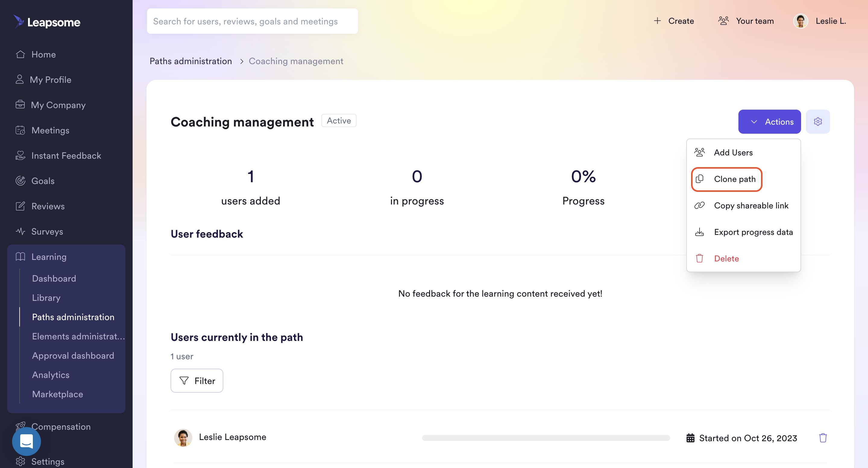Viewport: 868px width, 468px height.
Task: Choose Add Users from actions menu
Action: point(743,152)
